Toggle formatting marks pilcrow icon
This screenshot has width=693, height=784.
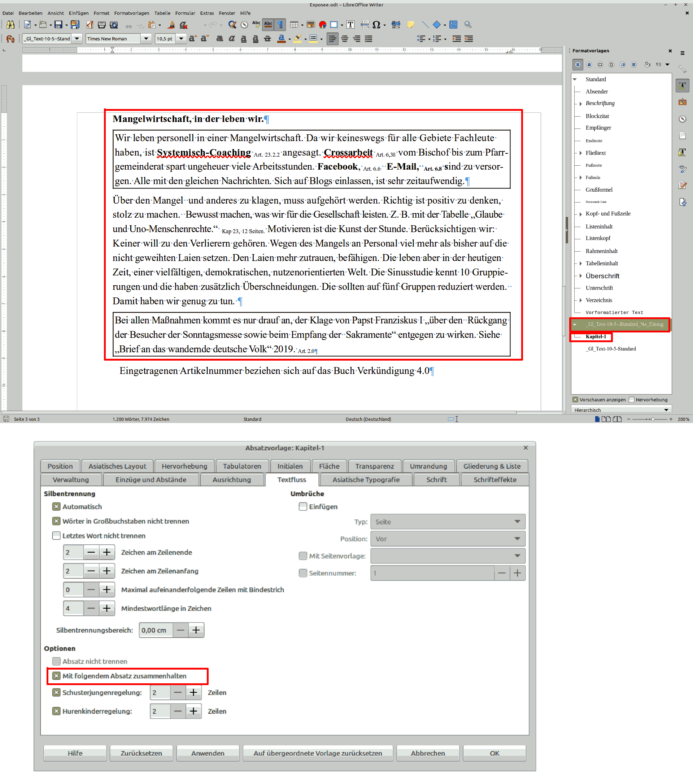280,25
